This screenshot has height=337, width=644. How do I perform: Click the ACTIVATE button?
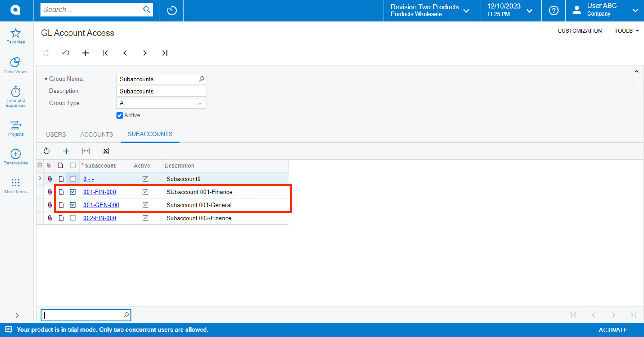(x=613, y=330)
